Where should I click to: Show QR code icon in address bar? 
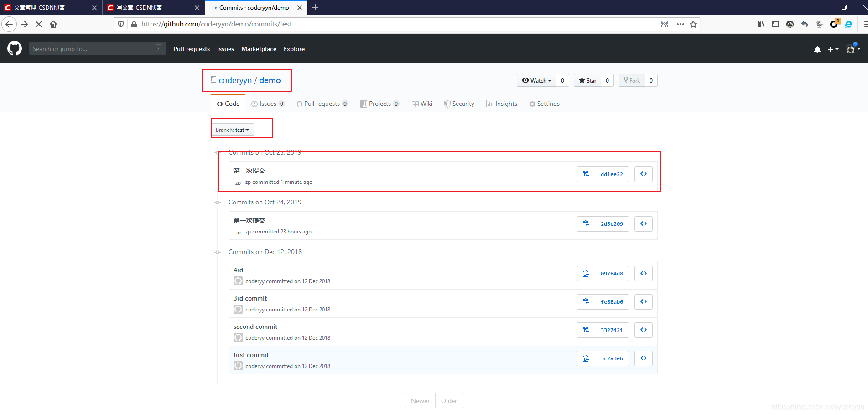(x=665, y=24)
